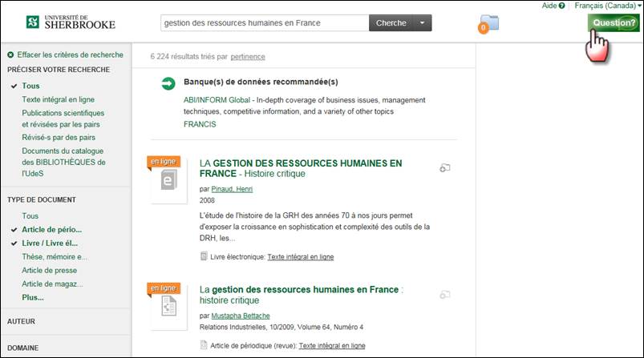Uncheck the Livre / Livre électronique filter
644x358 pixels.
coord(51,243)
